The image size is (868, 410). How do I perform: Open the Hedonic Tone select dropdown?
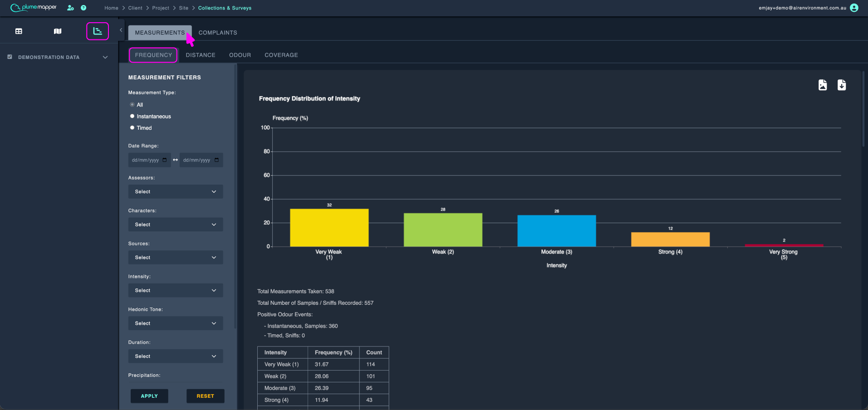(176, 323)
